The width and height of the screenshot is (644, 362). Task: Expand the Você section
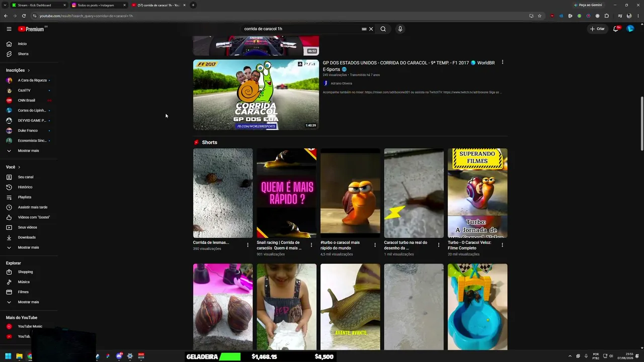13,167
